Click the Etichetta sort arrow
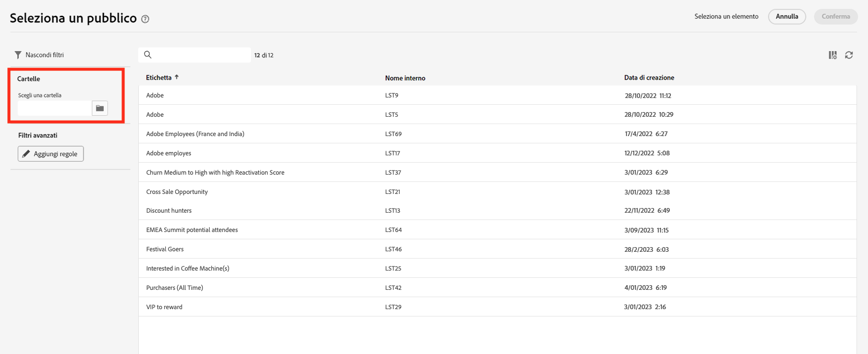The image size is (868, 354). coord(177,77)
